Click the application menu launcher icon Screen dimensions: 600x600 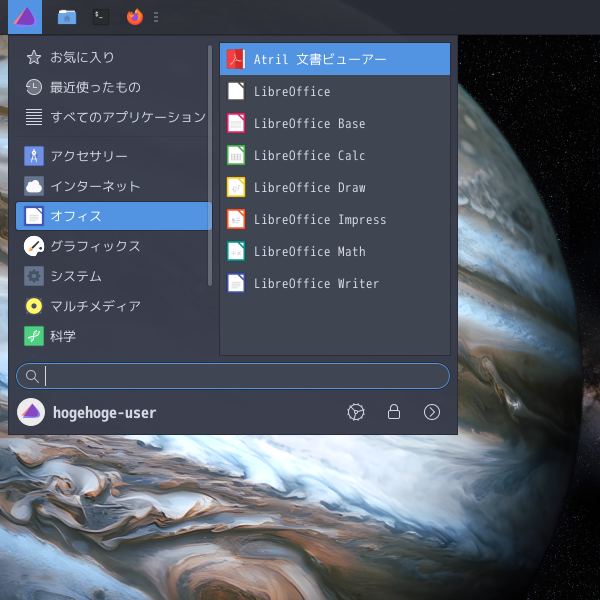25,17
